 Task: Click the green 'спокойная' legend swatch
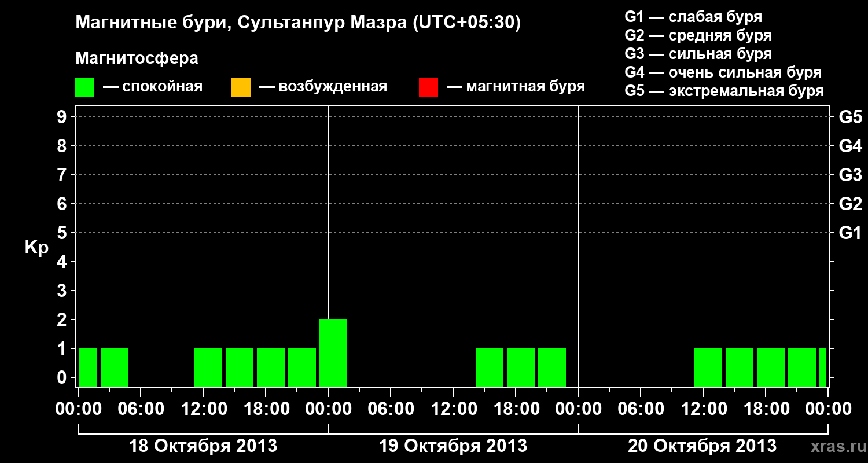click(x=85, y=87)
